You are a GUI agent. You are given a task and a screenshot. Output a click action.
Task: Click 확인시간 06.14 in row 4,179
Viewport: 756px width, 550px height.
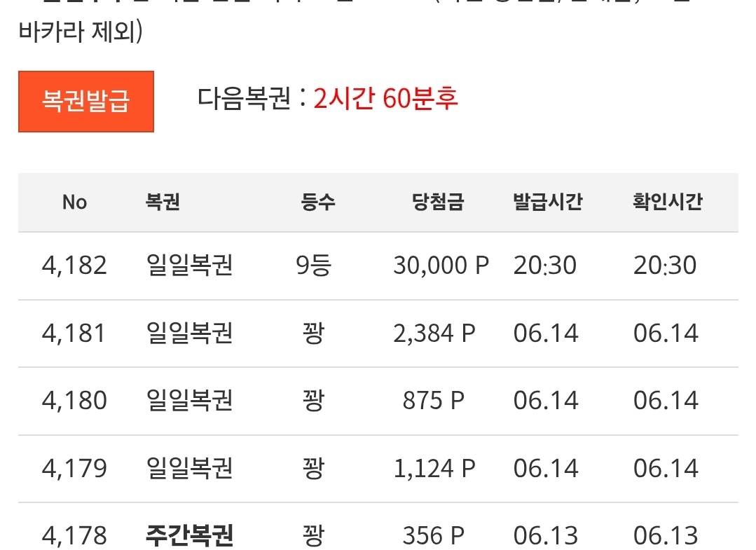(666, 468)
